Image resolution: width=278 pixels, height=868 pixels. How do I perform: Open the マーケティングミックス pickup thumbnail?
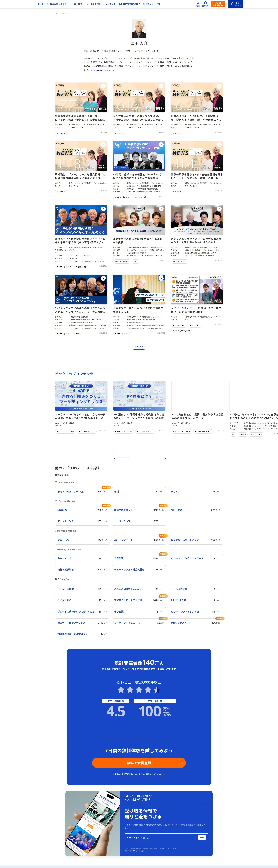(x=81, y=396)
